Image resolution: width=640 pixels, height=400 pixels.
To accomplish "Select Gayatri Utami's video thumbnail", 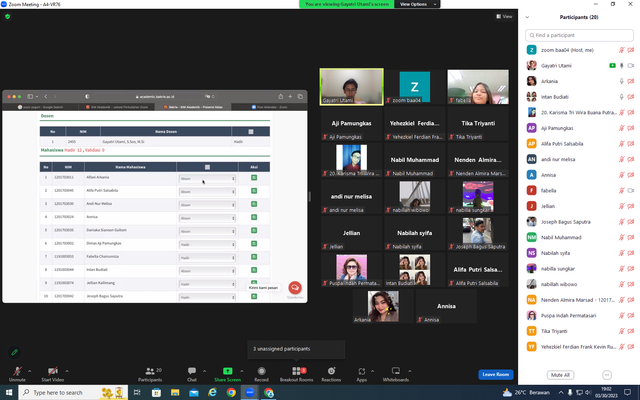I will [x=351, y=87].
